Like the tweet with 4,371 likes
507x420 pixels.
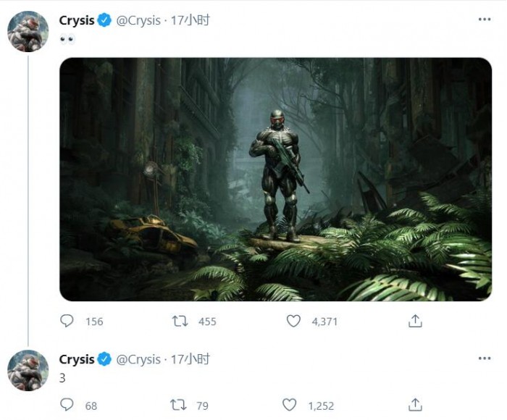pyautogui.click(x=293, y=321)
